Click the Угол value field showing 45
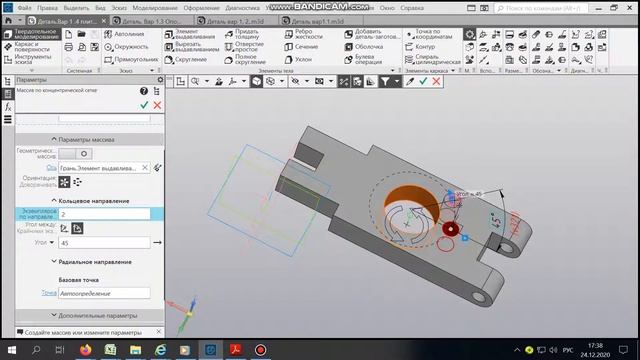Screen dimensions: 640x360 104,242
